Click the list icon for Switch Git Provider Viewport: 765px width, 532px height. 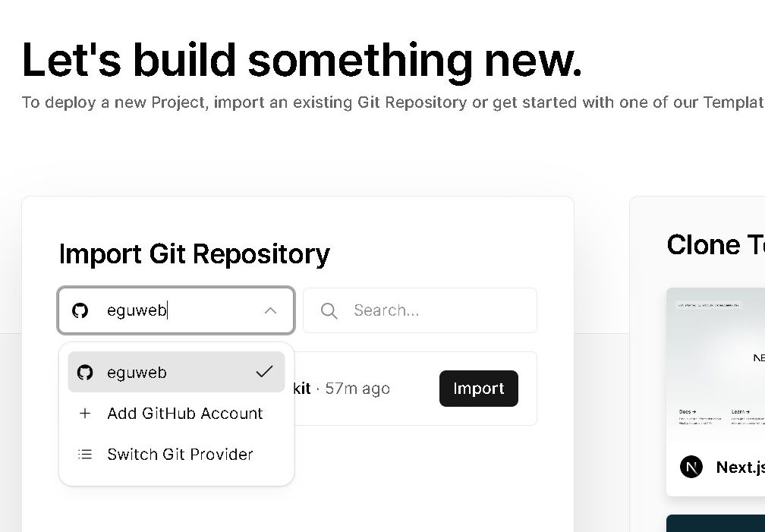[x=85, y=455]
